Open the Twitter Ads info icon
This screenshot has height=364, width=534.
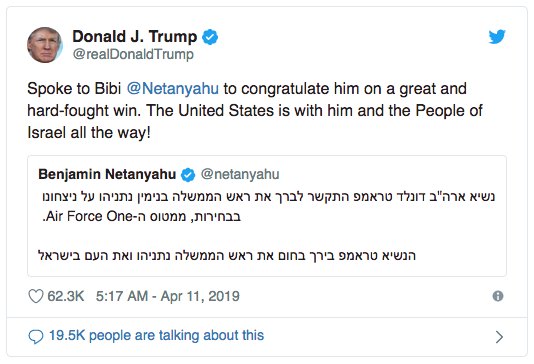[498, 296]
